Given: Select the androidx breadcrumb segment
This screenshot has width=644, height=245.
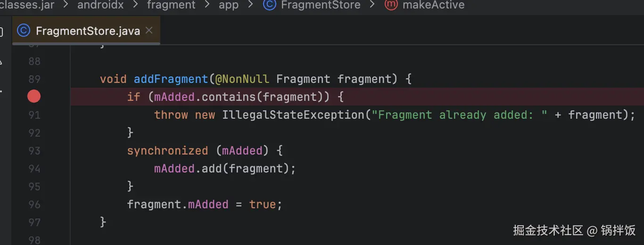Looking at the screenshot, I should coord(101,5).
